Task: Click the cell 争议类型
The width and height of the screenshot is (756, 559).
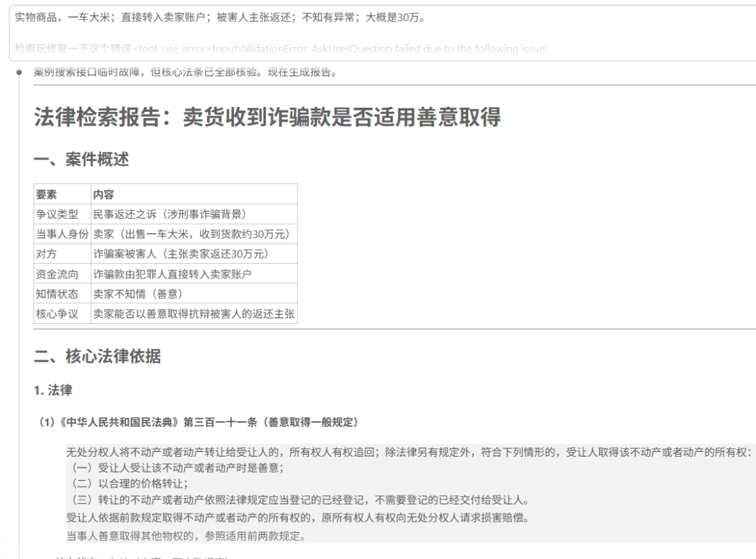Action: [x=62, y=214]
